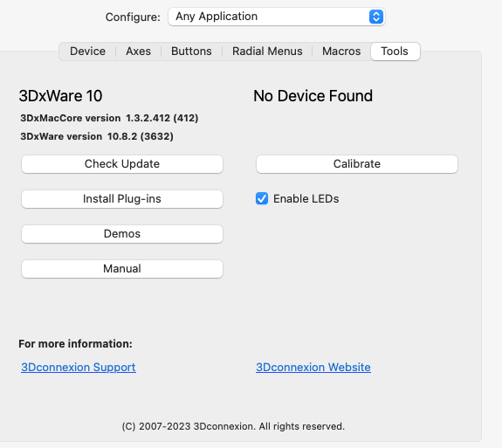
Task: Select the Tools tab
Action: [x=395, y=52]
